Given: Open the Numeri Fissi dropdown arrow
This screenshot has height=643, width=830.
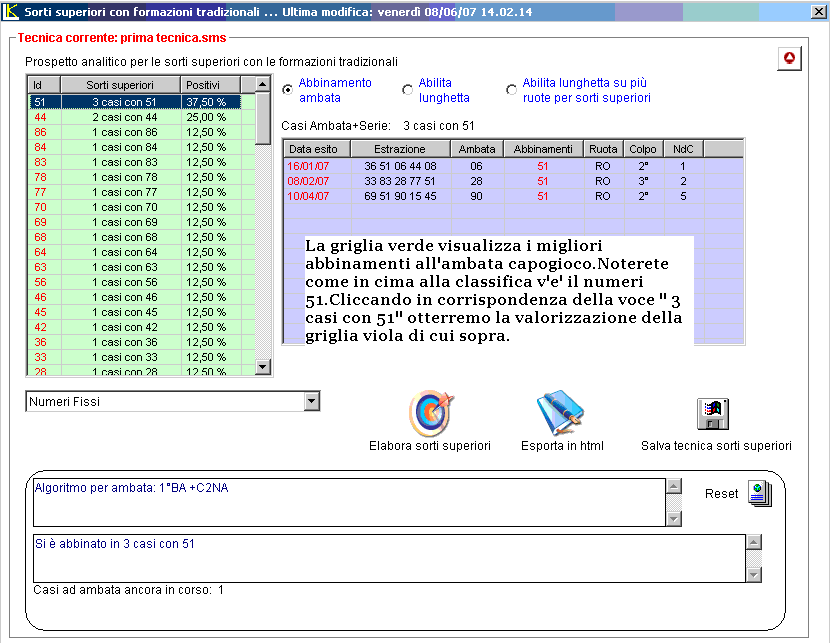Looking at the screenshot, I should [x=312, y=401].
